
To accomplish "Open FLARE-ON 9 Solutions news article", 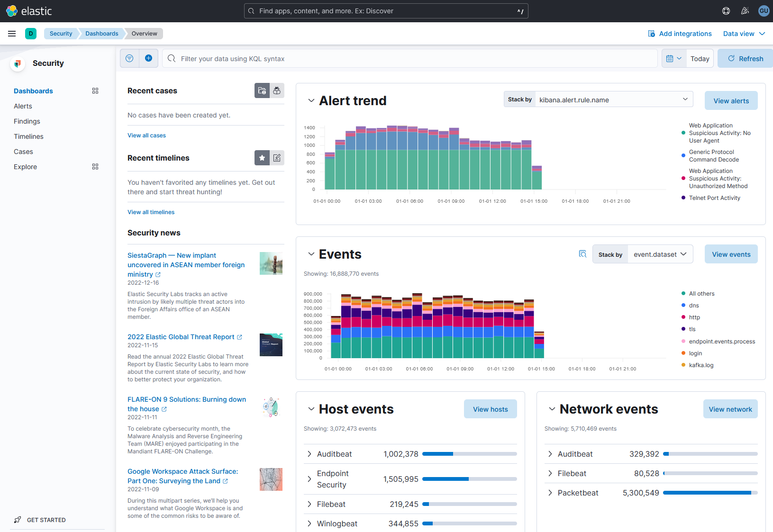I will click(x=187, y=404).
